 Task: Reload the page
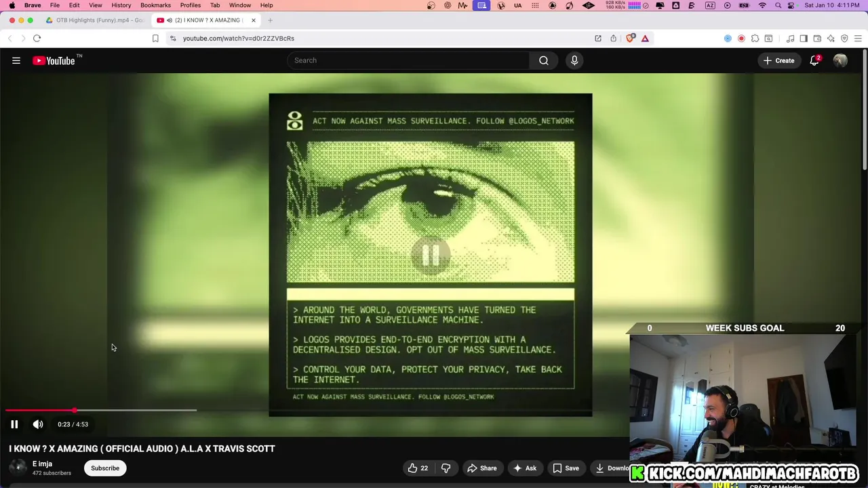(37, 39)
